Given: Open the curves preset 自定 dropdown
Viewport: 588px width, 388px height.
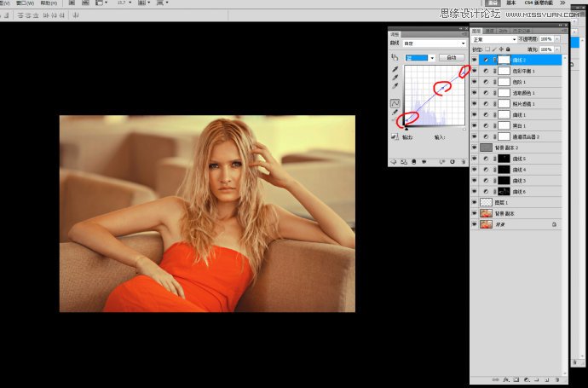Looking at the screenshot, I should [x=435, y=43].
